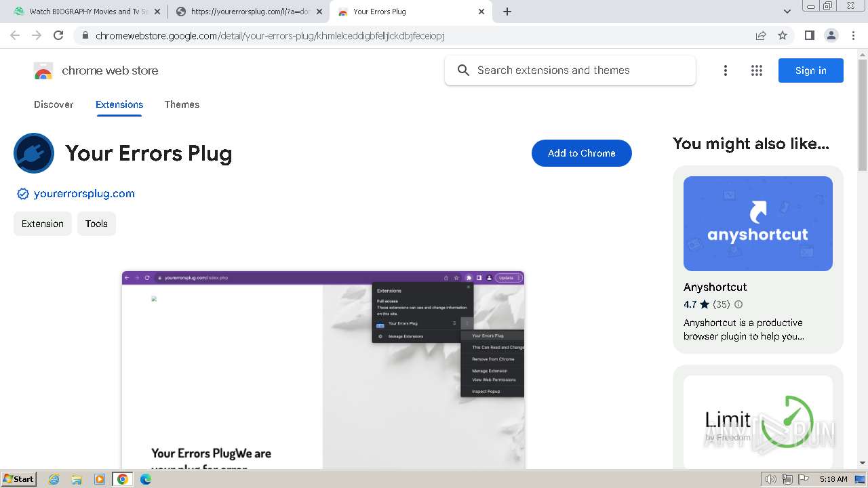Open File Explorer from the taskbar

77,479
